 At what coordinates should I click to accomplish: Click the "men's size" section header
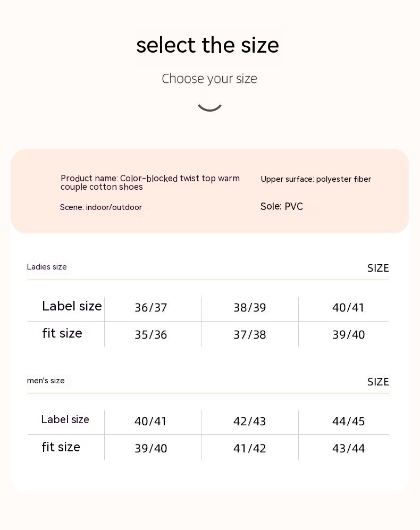(46, 381)
